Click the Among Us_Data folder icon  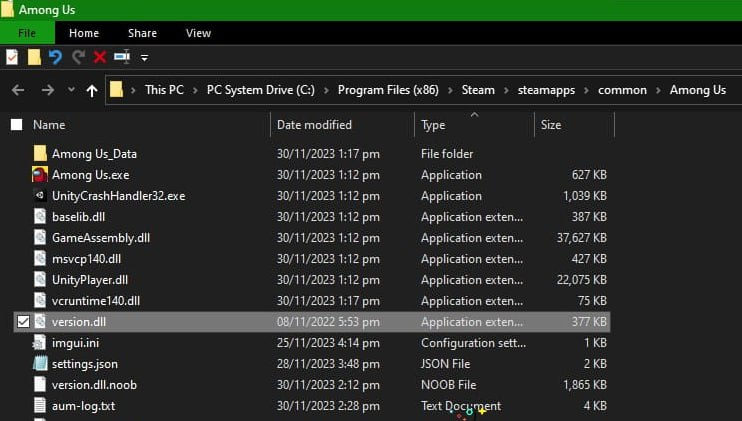40,153
